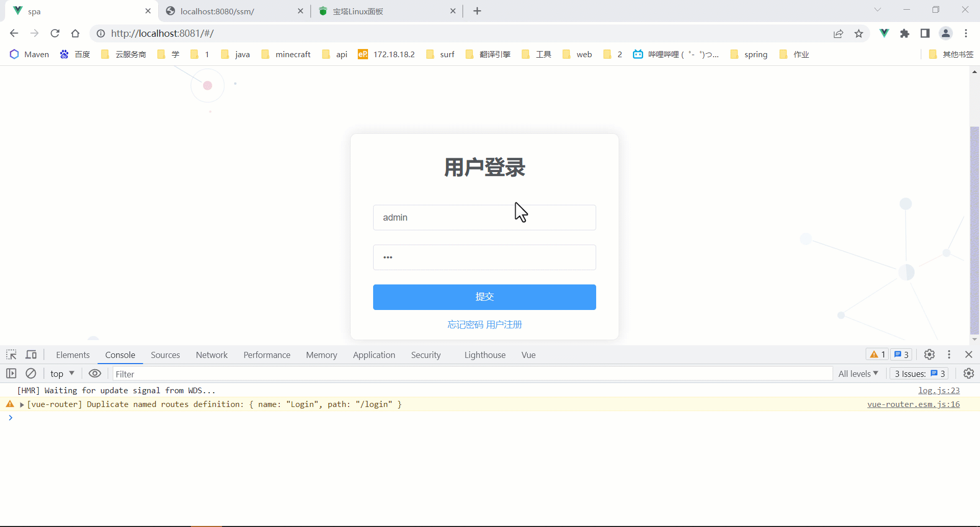Close the 宝塔Linux面板 tab
The width and height of the screenshot is (980, 527).
click(453, 11)
